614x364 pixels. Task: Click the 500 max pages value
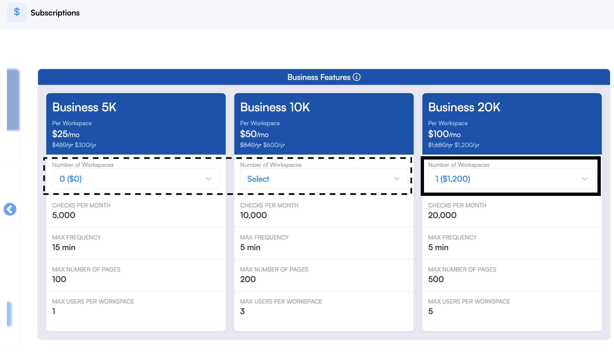click(x=436, y=279)
